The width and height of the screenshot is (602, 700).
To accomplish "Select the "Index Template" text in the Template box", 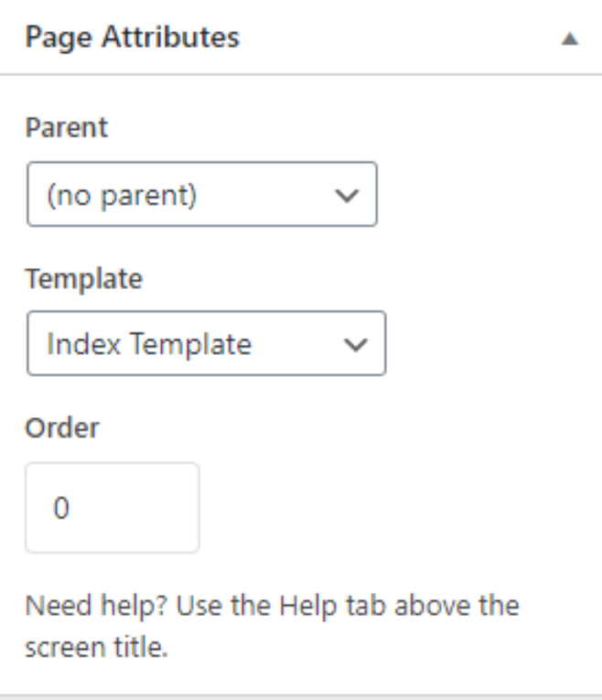I will [x=149, y=344].
